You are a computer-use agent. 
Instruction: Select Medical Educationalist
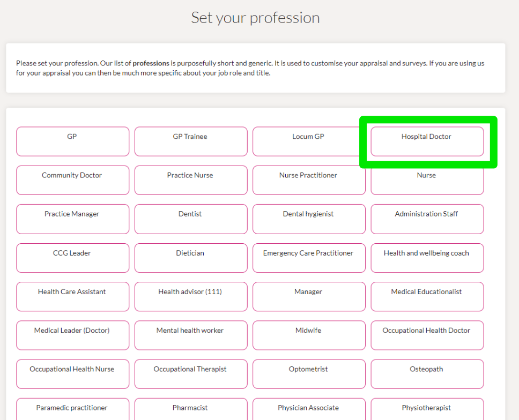[427, 297]
